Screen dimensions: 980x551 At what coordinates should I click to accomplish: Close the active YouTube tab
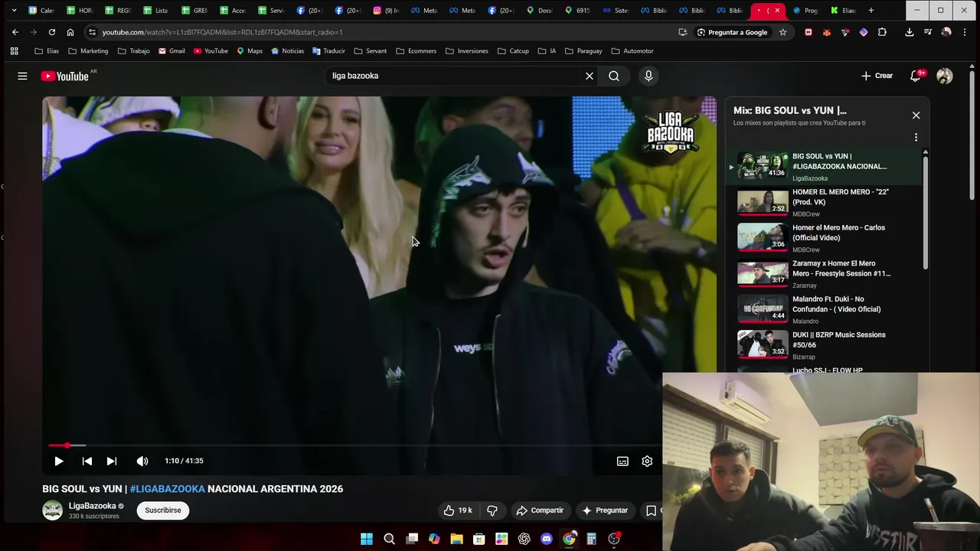(777, 11)
